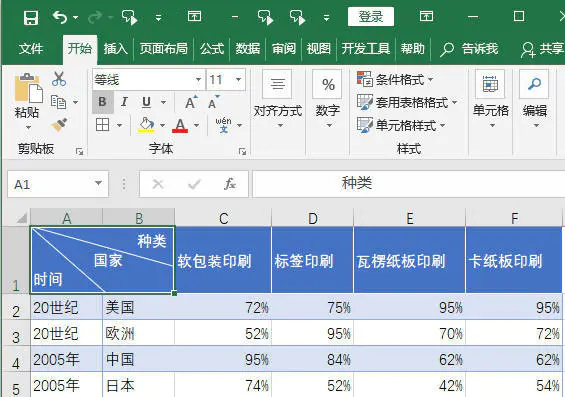
Task: Toggle Underline formatting
Action: 146,102
